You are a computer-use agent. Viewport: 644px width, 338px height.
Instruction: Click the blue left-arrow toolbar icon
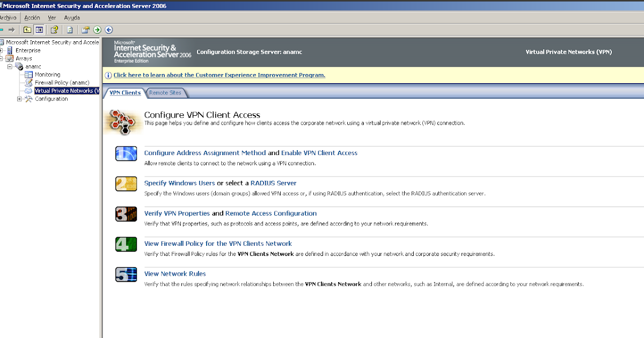[109, 30]
